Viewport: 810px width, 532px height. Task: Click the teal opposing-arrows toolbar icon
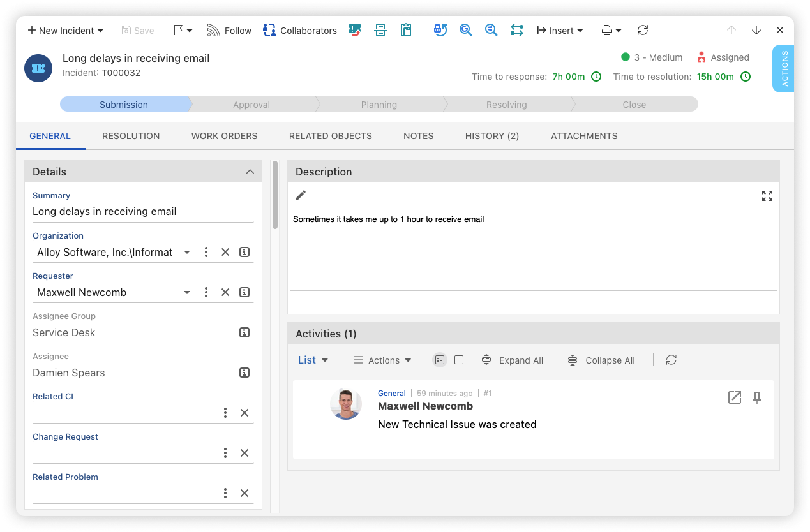click(517, 30)
